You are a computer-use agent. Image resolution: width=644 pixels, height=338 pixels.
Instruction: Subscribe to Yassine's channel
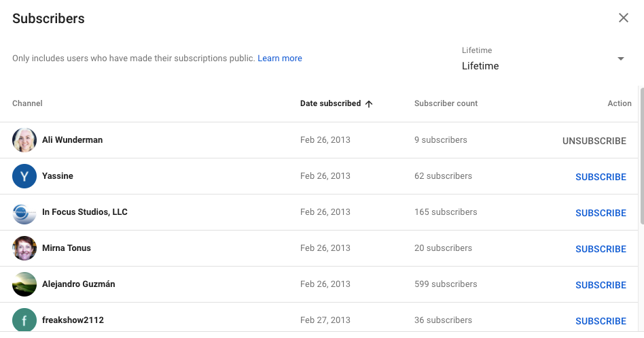(601, 177)
